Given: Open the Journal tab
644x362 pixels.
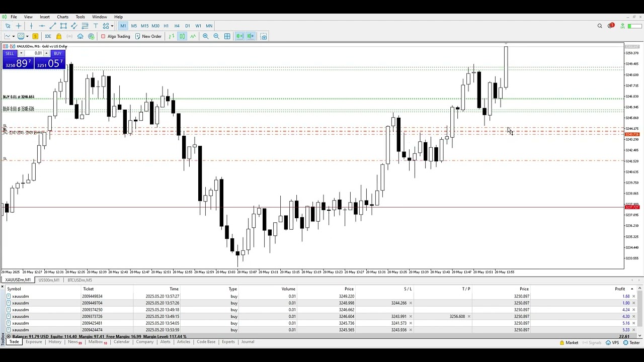Looking at the screenshot, I should 248,342.
